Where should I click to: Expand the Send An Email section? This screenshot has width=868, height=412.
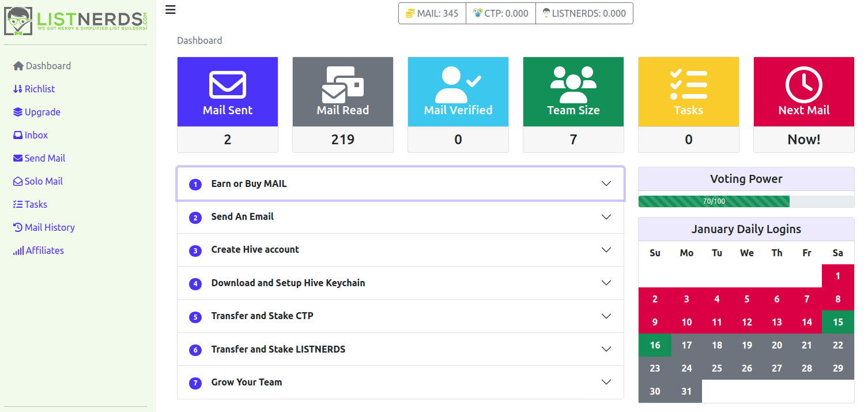(401, 217)
